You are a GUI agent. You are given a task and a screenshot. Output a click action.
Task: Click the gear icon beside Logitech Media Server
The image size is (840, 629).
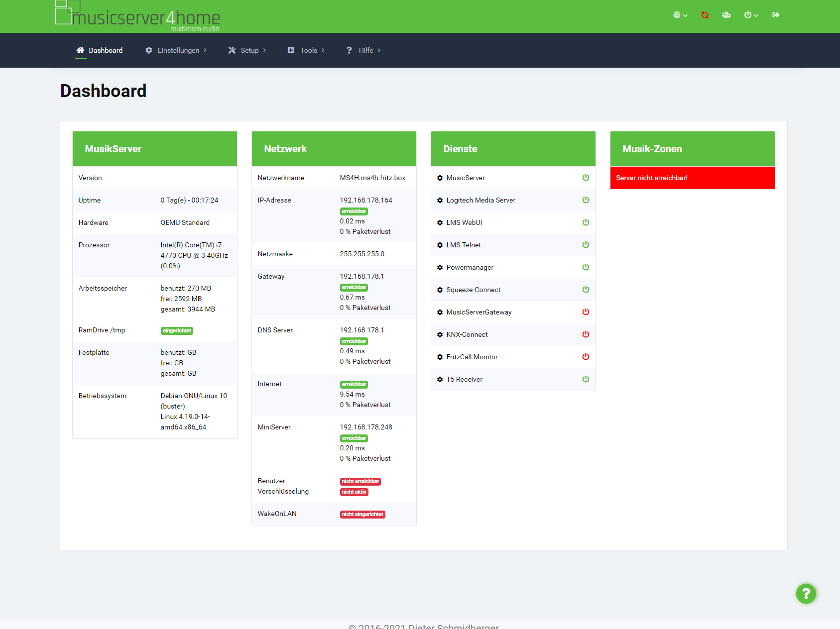pyautogui.click(x=440, y=201)
